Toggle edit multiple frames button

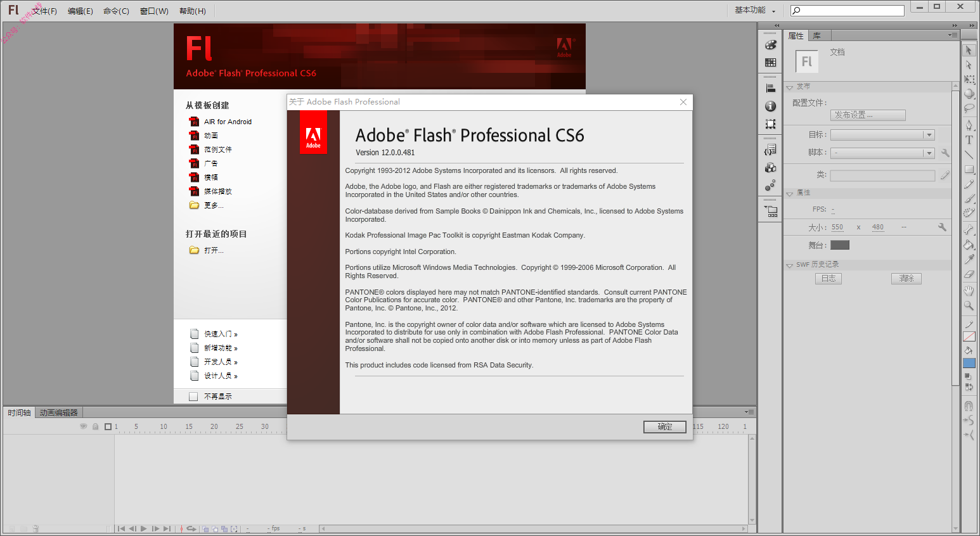click(x=224, y=528)
